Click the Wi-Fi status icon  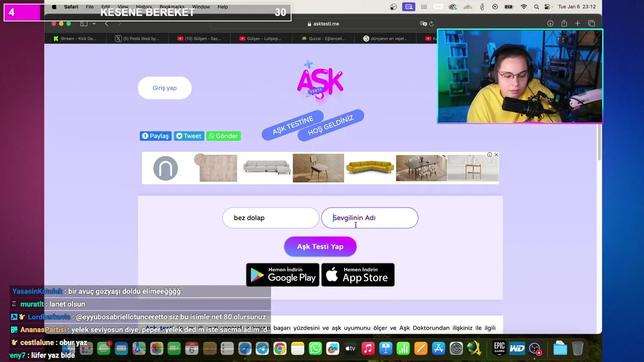point(524,7)
